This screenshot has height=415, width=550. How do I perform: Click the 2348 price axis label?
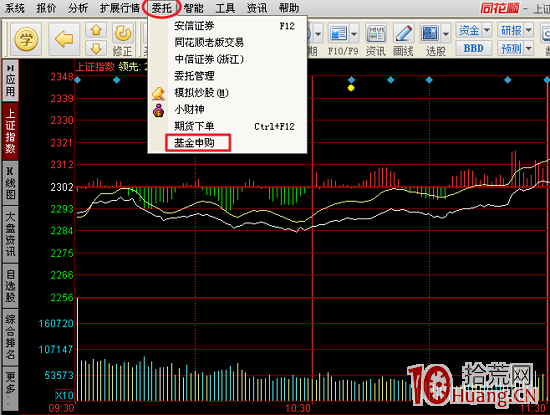click(x=62, y=77)
